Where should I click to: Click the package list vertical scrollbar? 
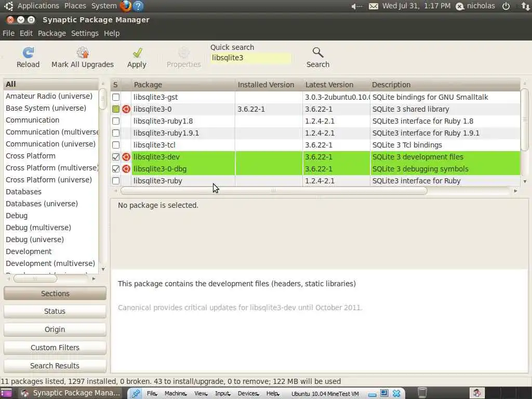coord(525,119)
